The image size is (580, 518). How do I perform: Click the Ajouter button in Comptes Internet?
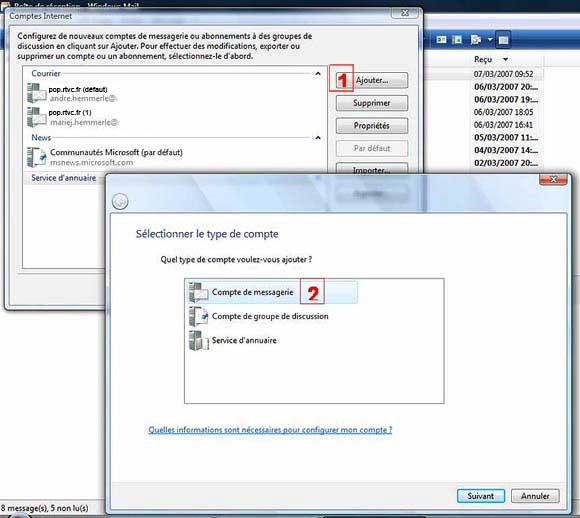click(x=372, y=80)
